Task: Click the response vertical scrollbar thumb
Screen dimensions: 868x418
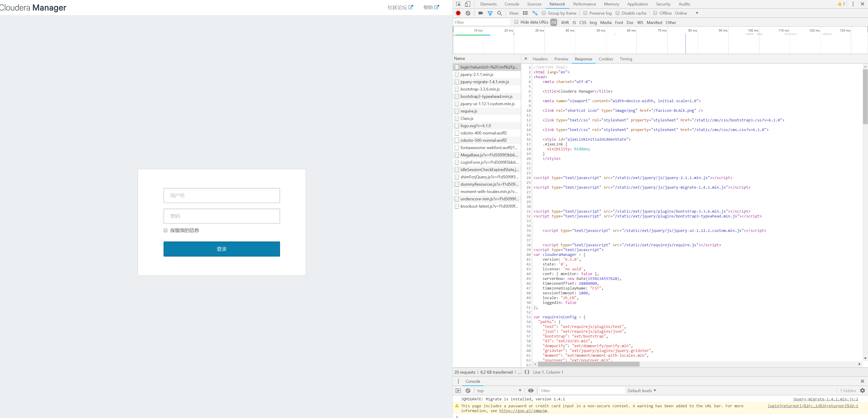Action: point(865,97)
